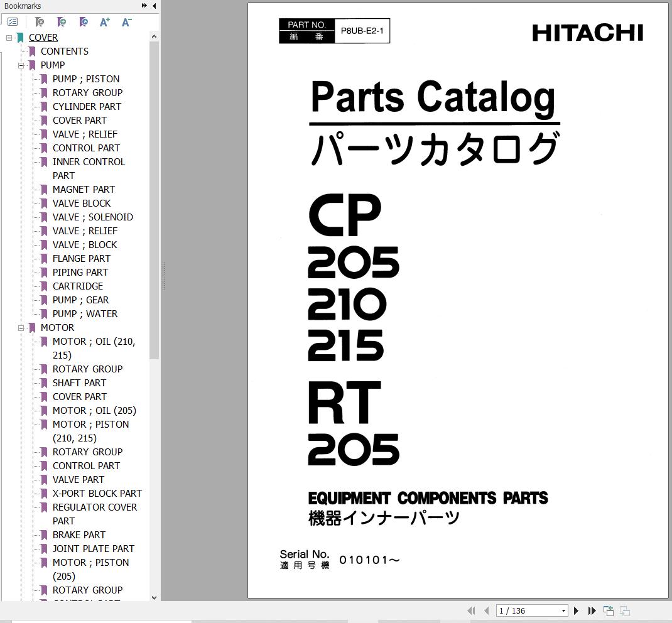Click the bookmark icon beside PIPING PART

[44, 272]
